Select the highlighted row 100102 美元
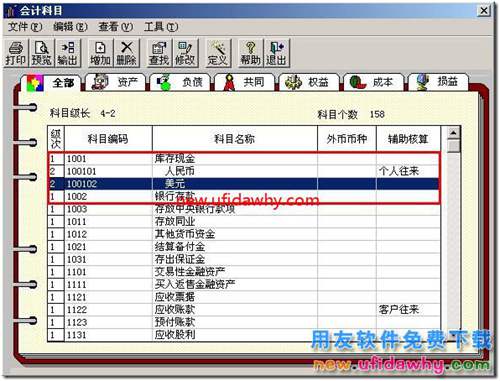500x381 pixels. point(244,184)
